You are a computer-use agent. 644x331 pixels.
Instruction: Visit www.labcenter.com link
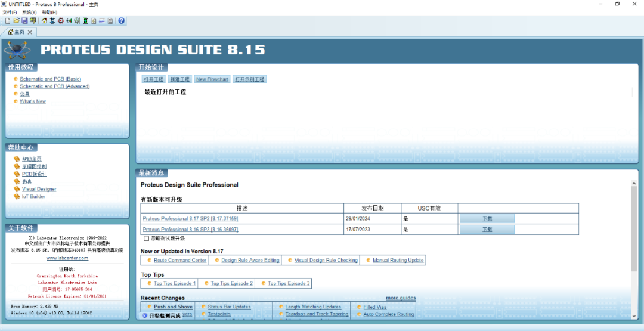67,258
